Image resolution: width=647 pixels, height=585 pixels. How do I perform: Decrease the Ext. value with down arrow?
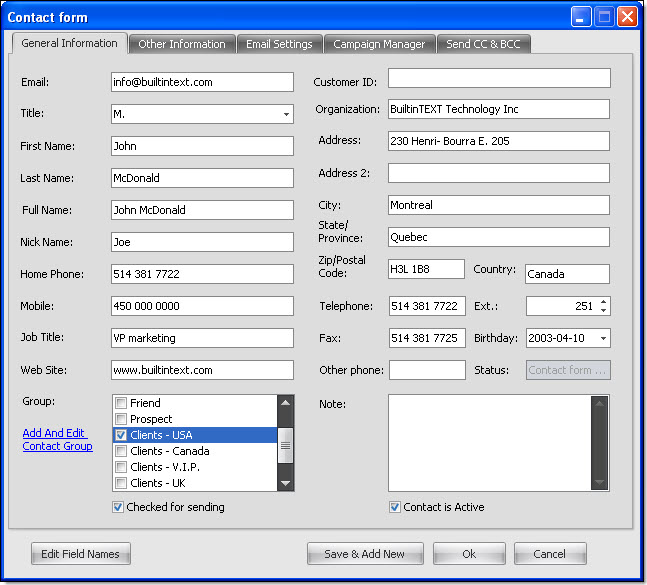point(604,310)
